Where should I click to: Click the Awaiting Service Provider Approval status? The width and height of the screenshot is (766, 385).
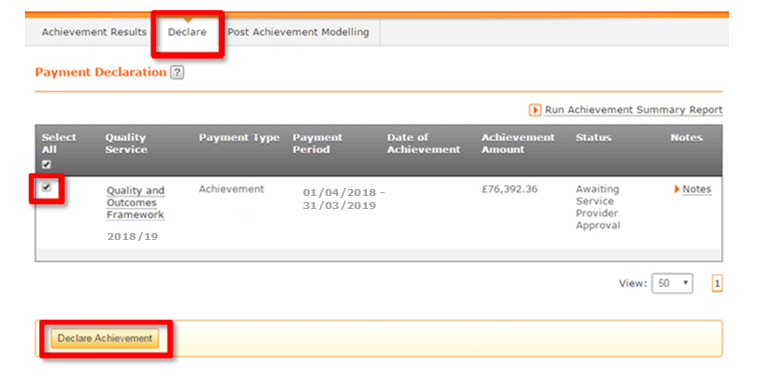pyautogui.click(x=598, y=207)
